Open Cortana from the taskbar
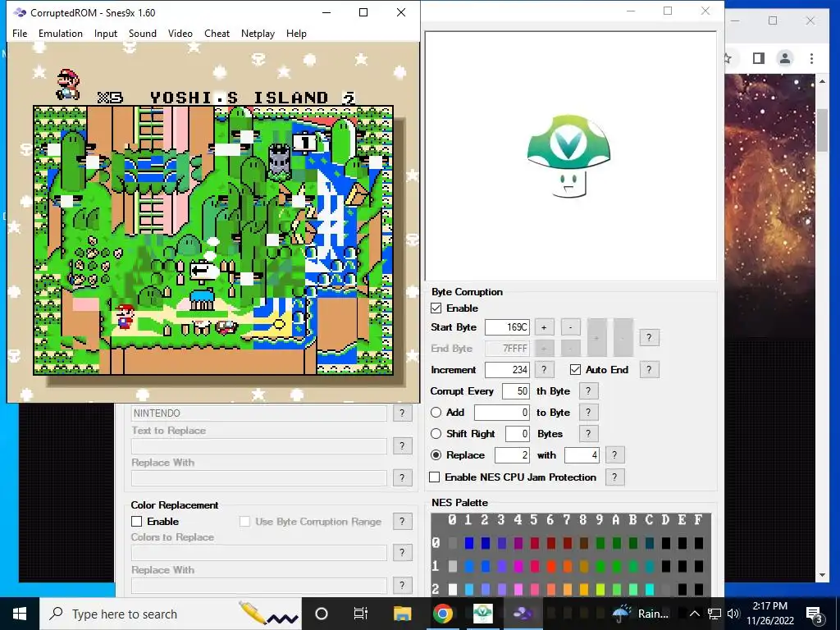Screen dimensions: 840x630 coord(322,614)
